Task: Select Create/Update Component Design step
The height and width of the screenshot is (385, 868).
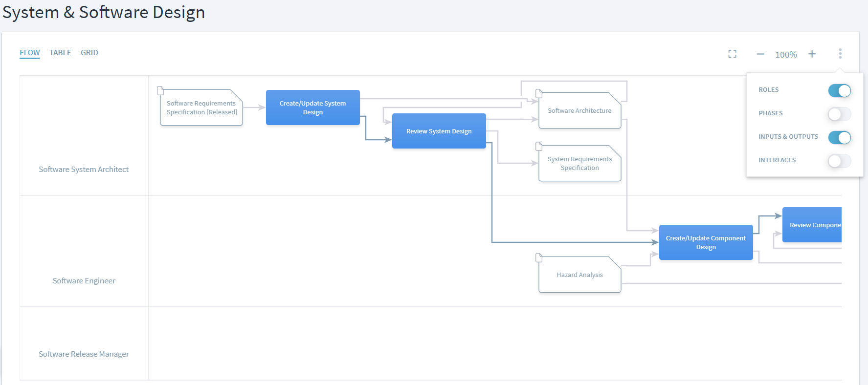Action: pyautogui.click(x=706, y=242)
